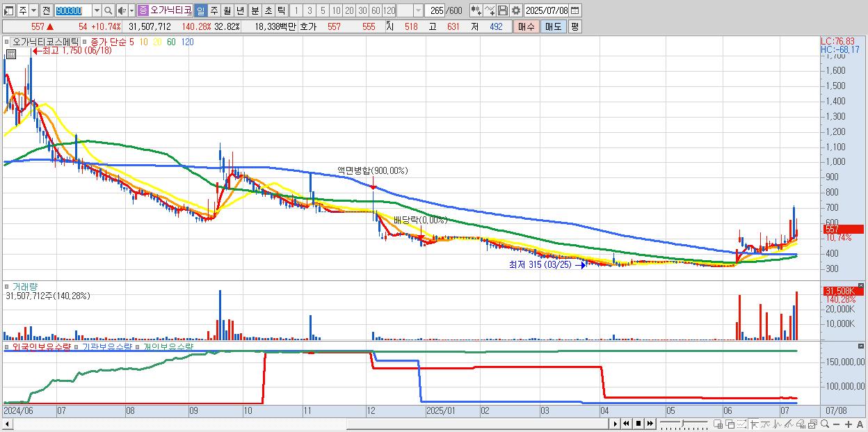The height and width of the screenshot is (432, 868).
Task: Click the overlapping windows icon
Action: point(730,424)
